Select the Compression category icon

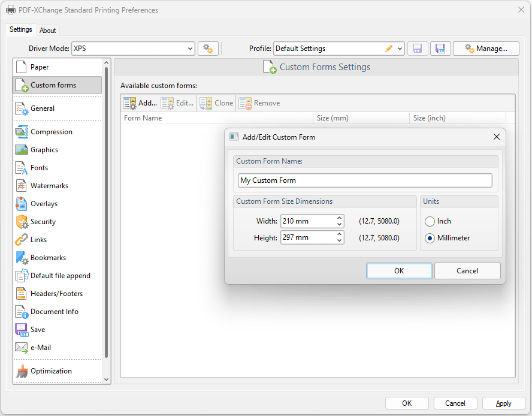coord(22,132)
